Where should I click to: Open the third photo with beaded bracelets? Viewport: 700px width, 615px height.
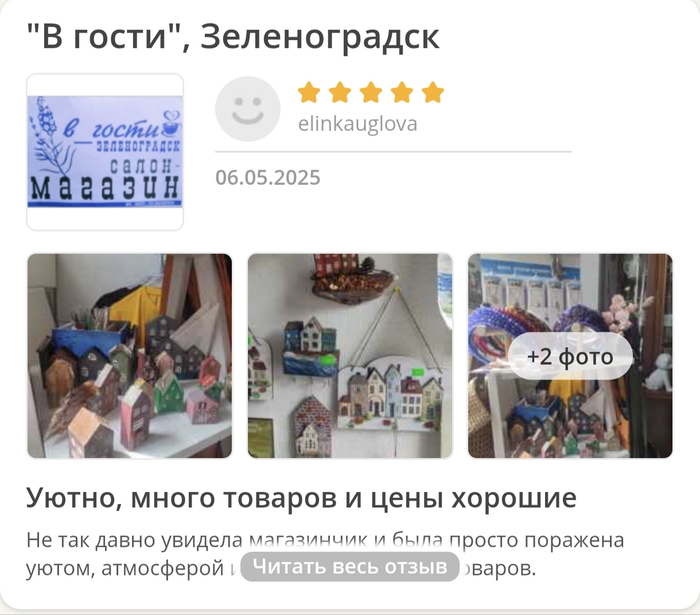[x=570, y=356]
